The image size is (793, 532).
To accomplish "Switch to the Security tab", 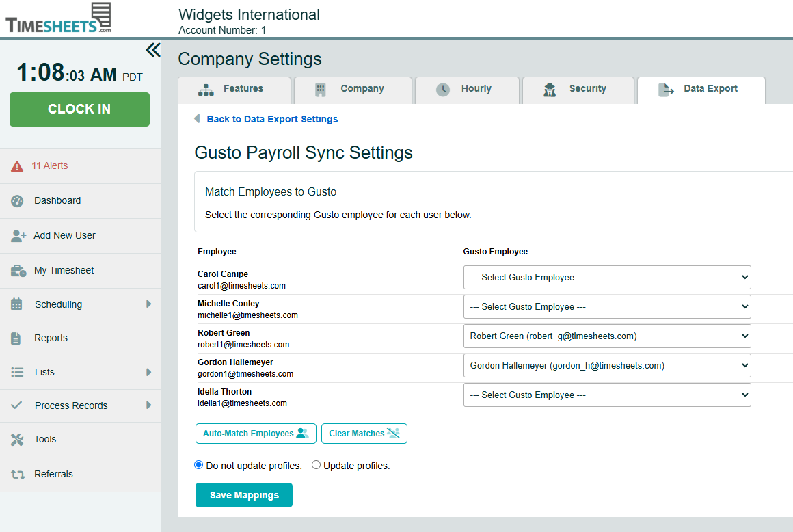I will (x=578, y=90).
